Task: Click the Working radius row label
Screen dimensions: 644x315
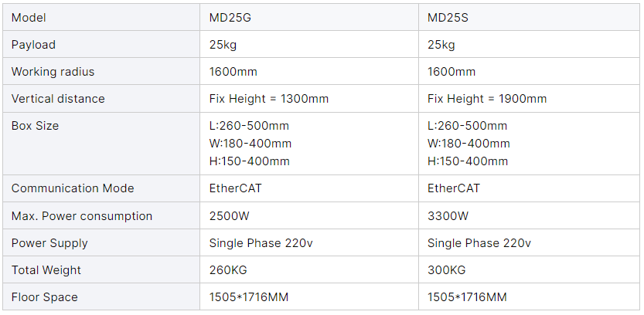Action: (x=53, y=72)
